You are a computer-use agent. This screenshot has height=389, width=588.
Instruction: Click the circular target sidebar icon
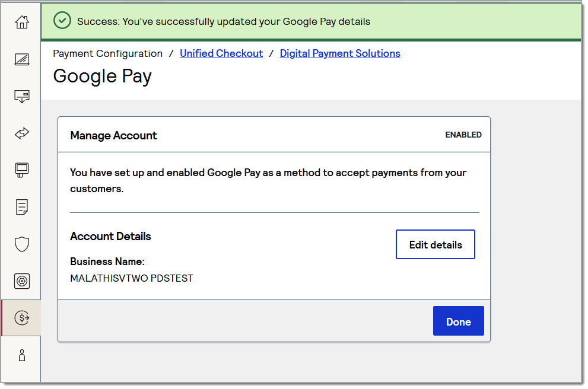[x=22, y=281]
